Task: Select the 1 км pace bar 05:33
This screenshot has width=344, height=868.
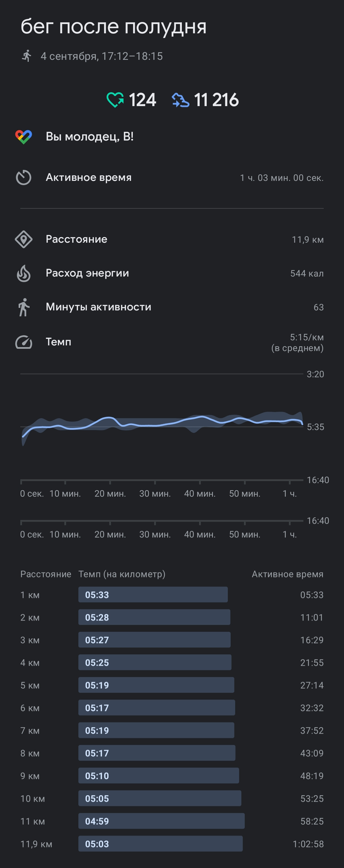Action: coord(153,595)
